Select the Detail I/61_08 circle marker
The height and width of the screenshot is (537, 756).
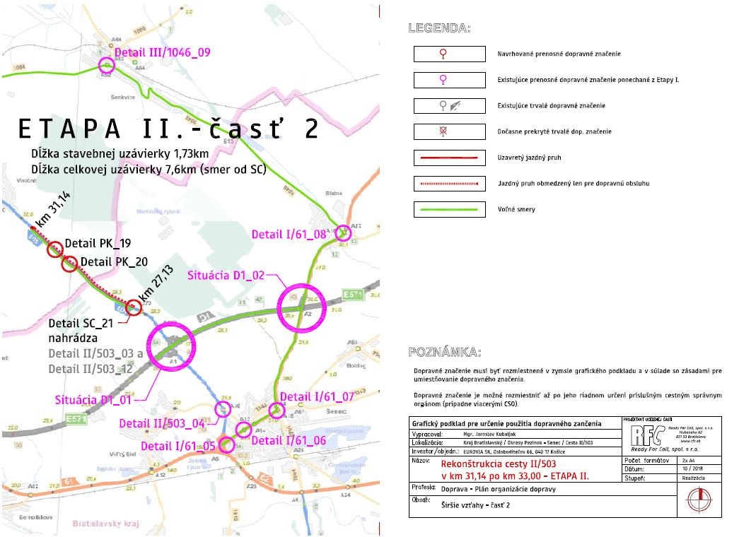click(343, 232)
